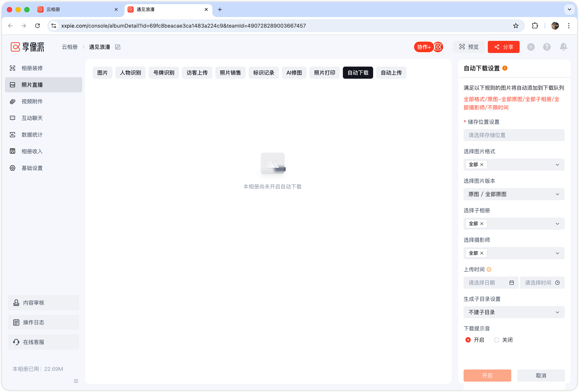
Task: Switch to the 照片销售 tab
Action: (x=230, y=72)
